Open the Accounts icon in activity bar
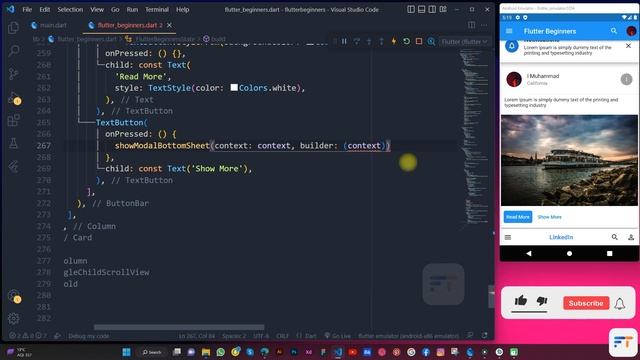 point(13,296)
